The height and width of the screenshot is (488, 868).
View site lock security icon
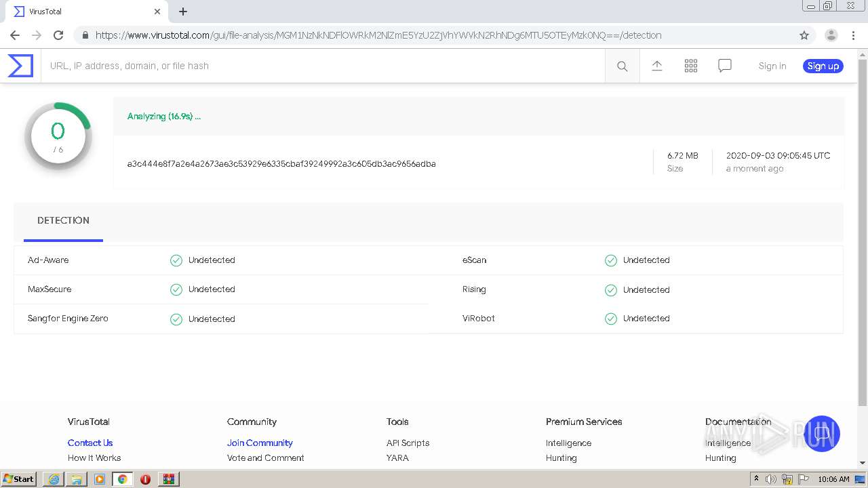coord(85,35)
